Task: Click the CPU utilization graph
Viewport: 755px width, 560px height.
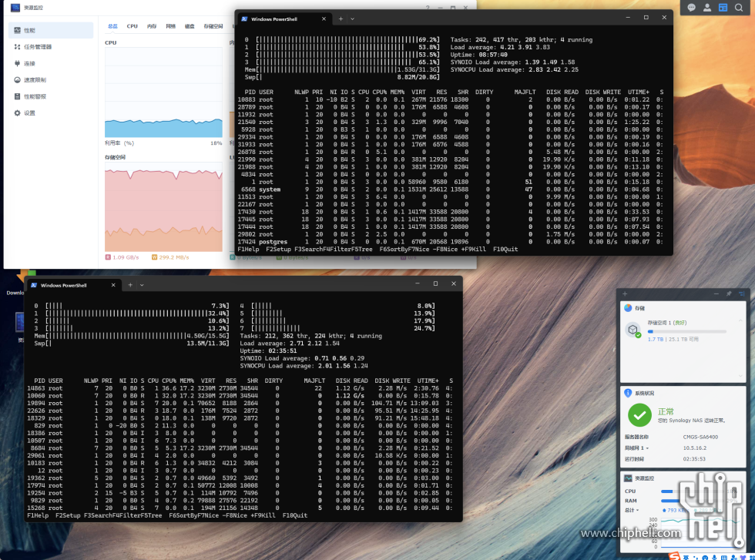Action: [x=163, y=92]
